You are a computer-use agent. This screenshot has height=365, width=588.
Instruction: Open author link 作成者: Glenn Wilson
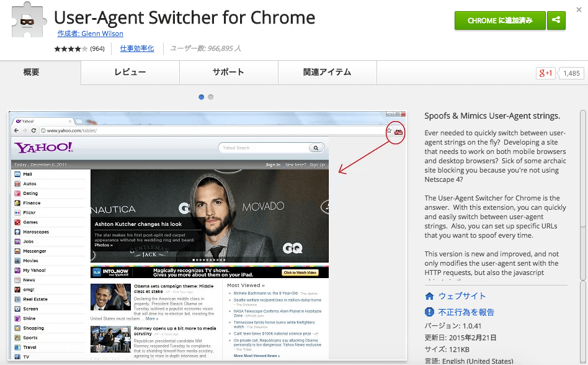click(91, 34)
